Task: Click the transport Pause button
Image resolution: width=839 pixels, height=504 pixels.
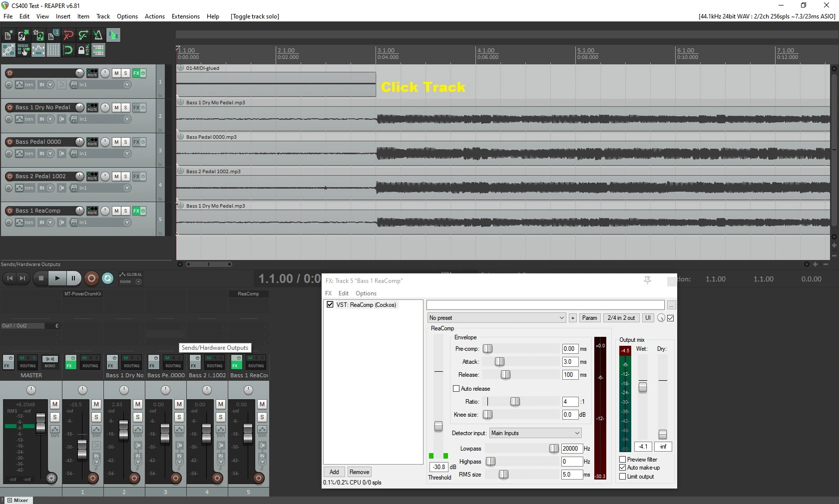Action: pyautogui.click(x=73, y=278)
